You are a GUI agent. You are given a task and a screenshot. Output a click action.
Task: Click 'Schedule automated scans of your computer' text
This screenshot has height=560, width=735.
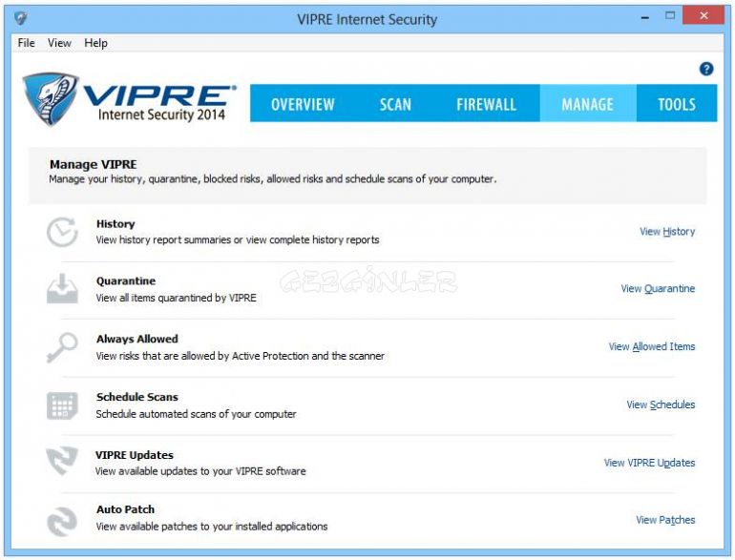pos(196,414)
